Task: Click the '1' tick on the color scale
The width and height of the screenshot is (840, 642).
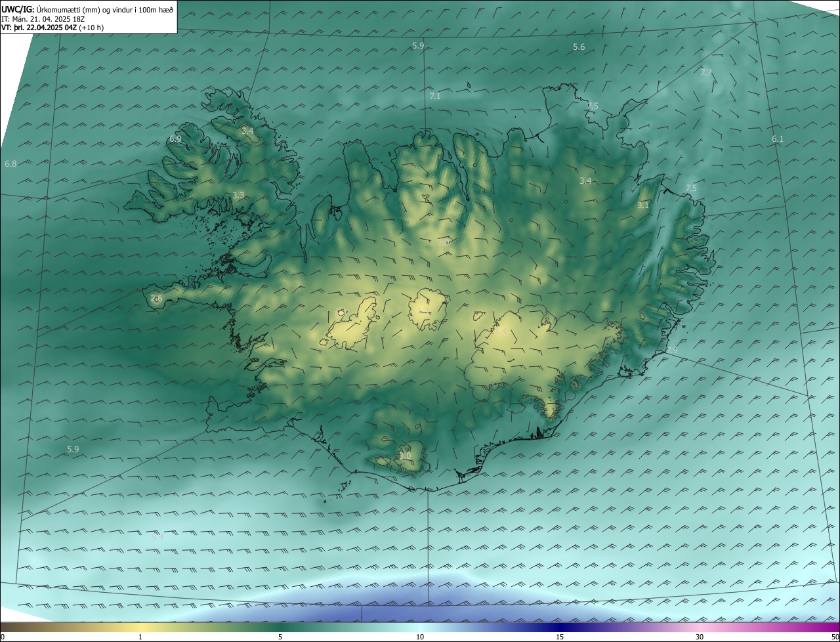Action: 140,637
